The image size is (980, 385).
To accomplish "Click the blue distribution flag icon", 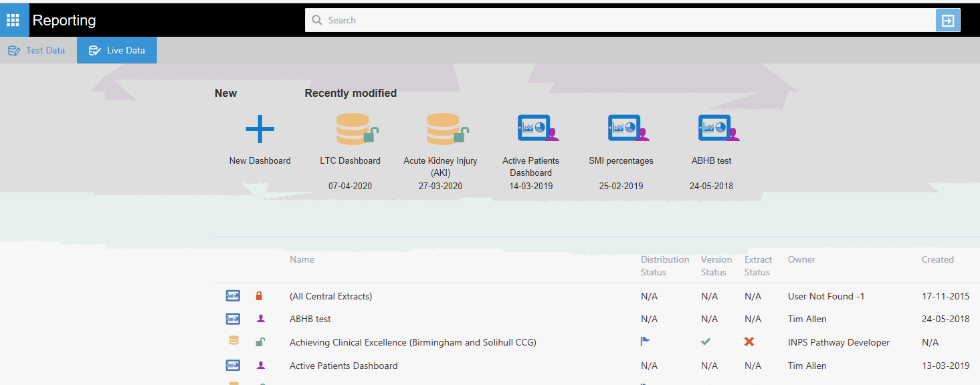I will [x=645, y=342].
